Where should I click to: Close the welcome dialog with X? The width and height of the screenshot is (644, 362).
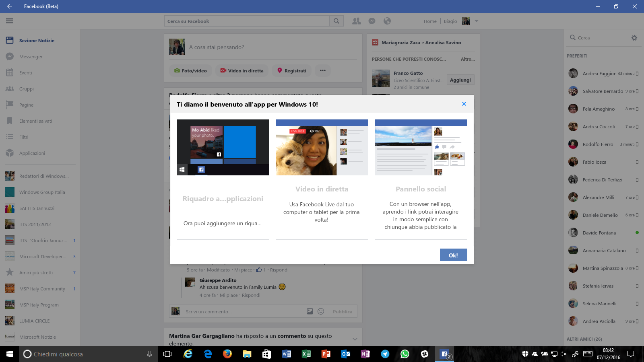tap(464, 104)
